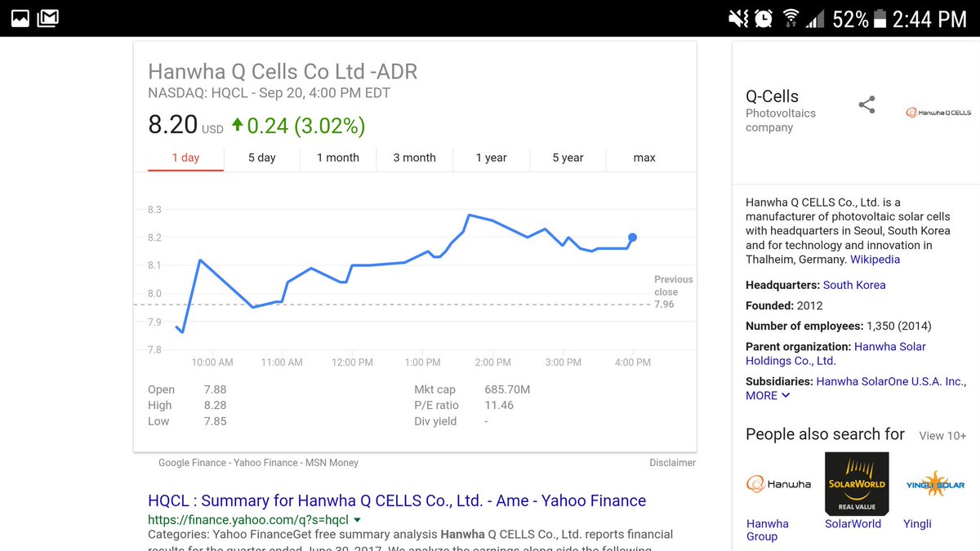The image size is (980, 551).
Task: Tap the cellular signal icon
Action: point(815,18)
